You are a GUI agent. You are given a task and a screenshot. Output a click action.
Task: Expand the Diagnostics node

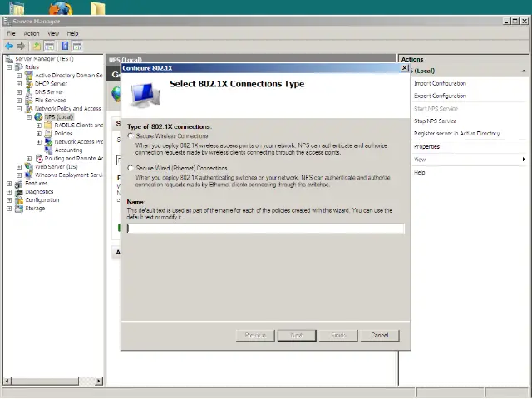coord(9,192)
